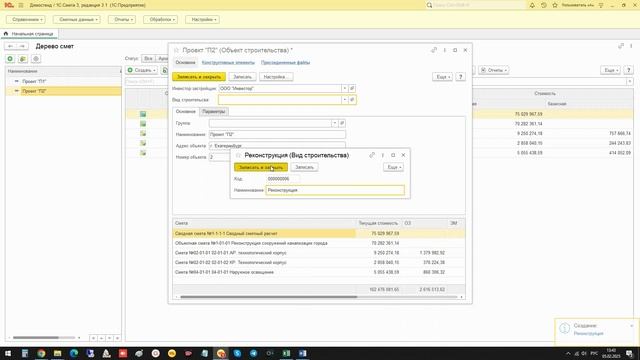Screen dimensions: 640x360
Task: Select Основное section tab in Проект П2 window
Action: (x=185, y=62)
